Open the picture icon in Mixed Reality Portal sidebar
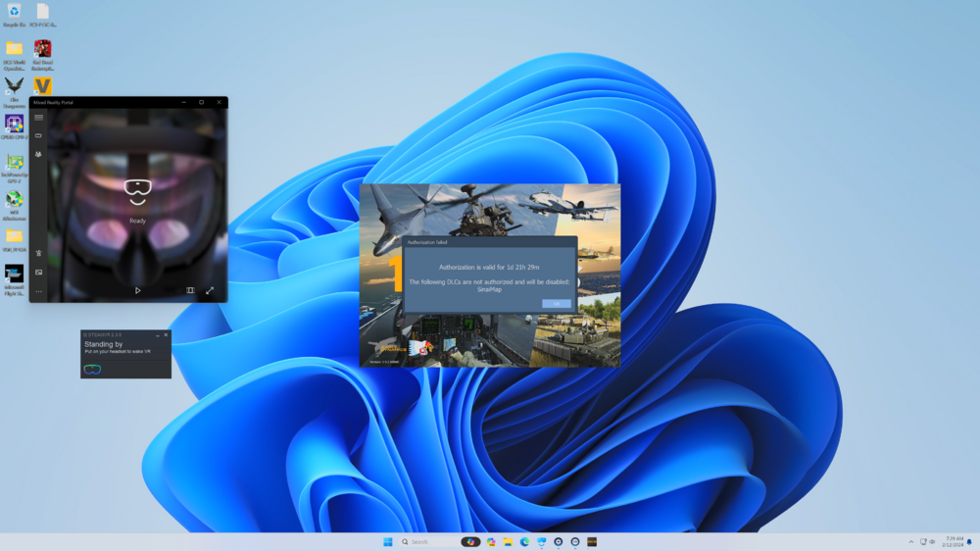 point(39,272)
